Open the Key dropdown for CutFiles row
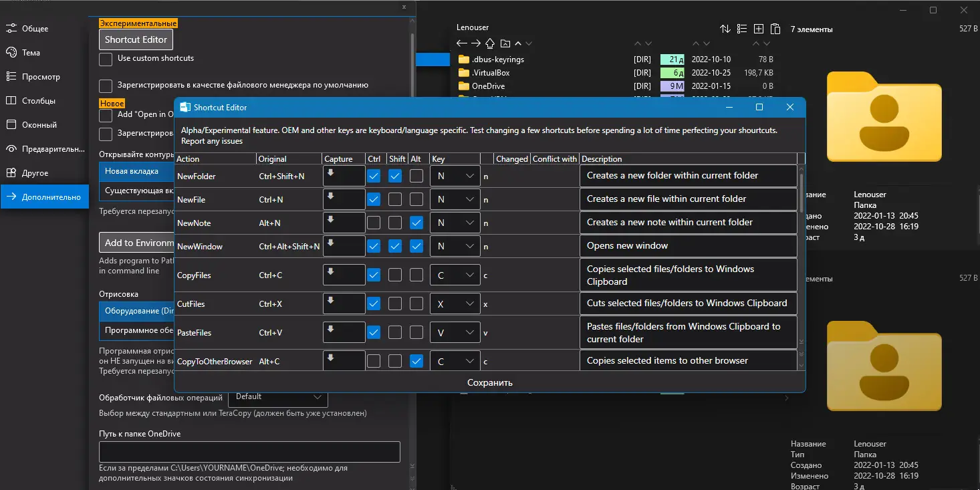This screenshot has height=490, width=980. point(455,303)
